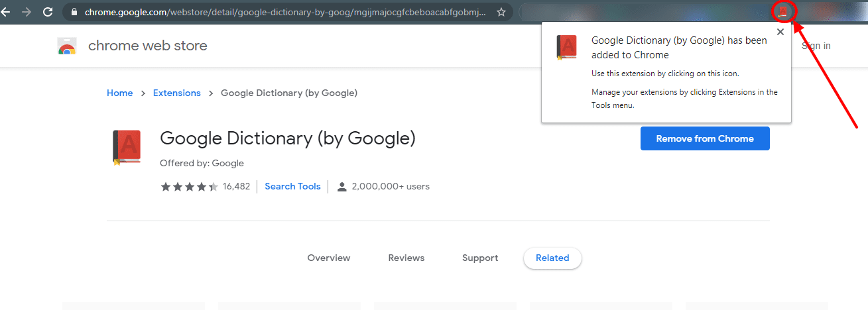
Task: Click the Google Dictionary book icon on page
Action: tap(126, 147)
